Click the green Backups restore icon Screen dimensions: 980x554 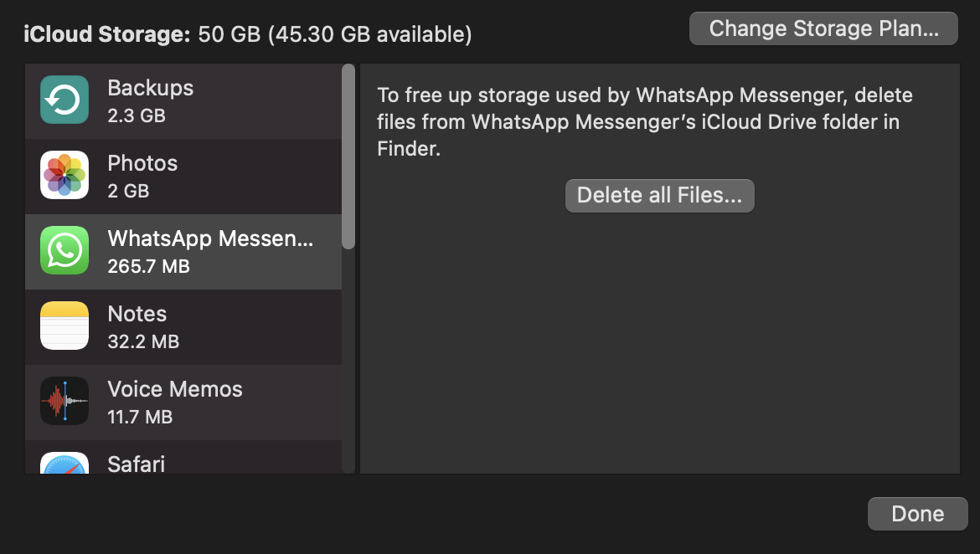pos(64,100)
